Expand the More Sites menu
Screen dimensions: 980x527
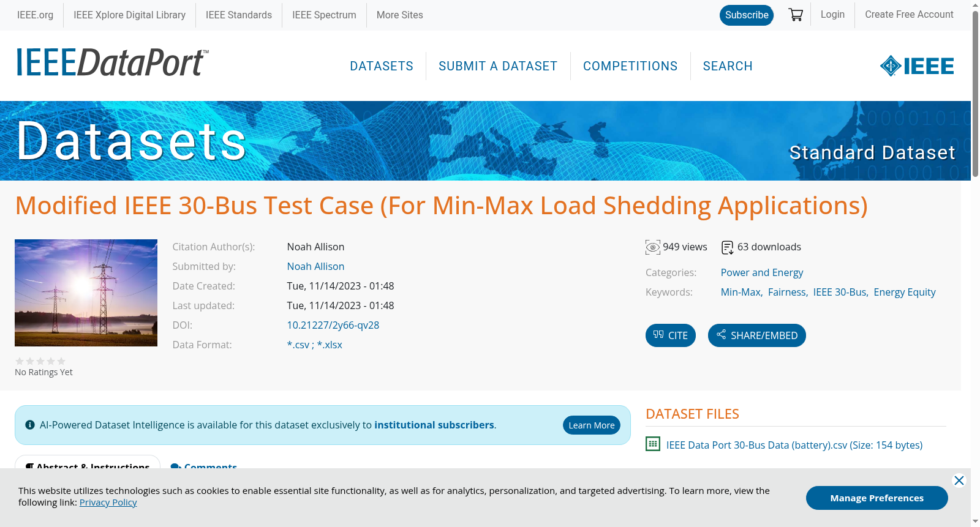pos(399,15)
